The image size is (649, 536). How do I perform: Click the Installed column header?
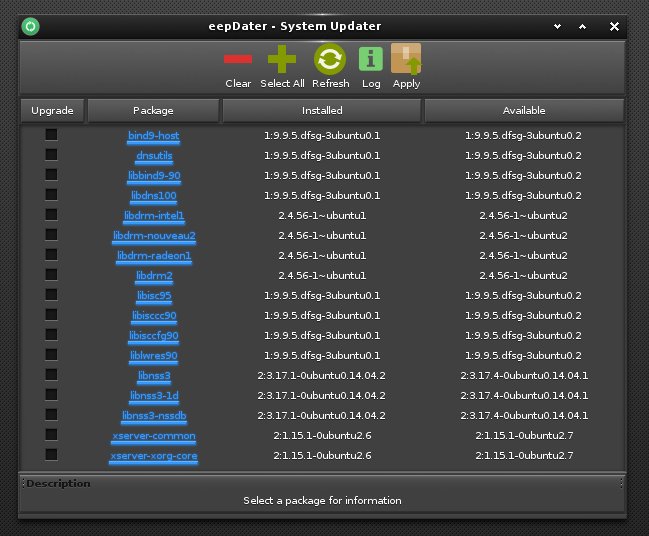[322, 111]
